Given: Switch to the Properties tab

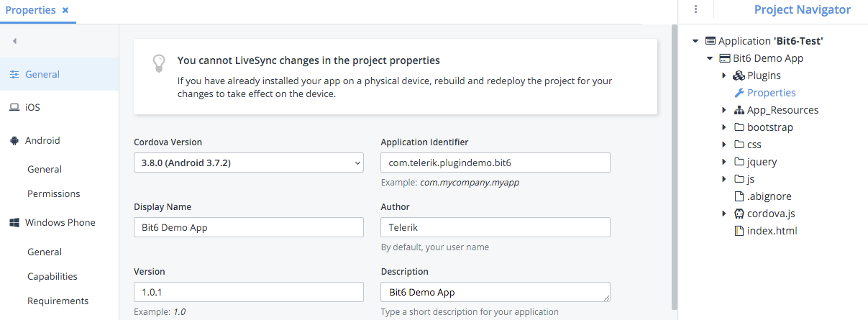Looking at the screenshot, I should (x=31, y=10).
